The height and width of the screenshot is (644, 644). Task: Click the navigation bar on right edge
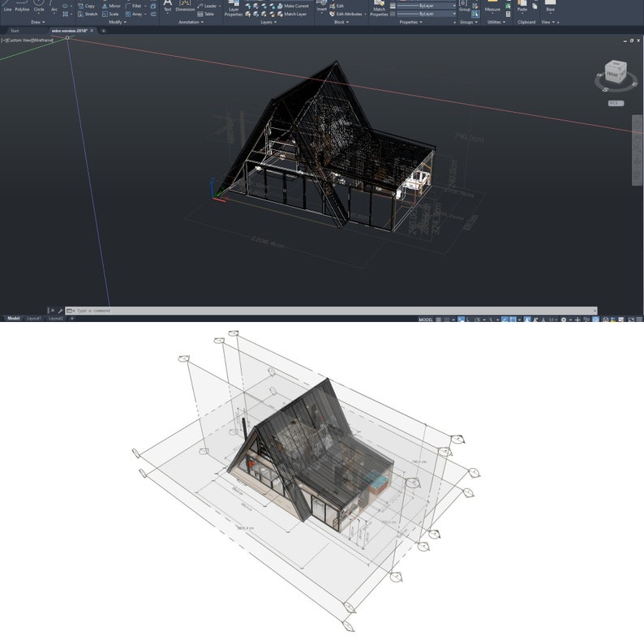click(x=637, y=150)
